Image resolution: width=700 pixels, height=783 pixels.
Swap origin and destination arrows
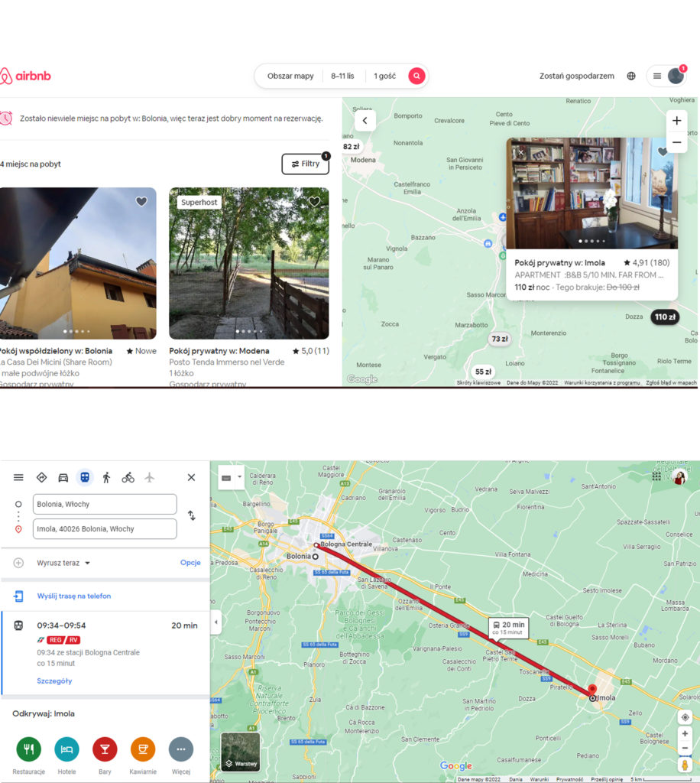[192, 516]
